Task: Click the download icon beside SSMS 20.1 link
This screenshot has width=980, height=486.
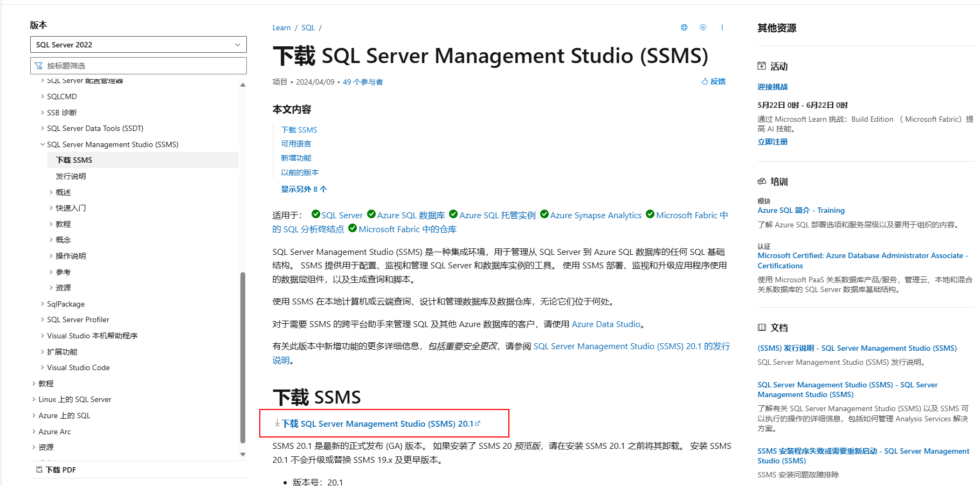Action: tap(277, 423)
